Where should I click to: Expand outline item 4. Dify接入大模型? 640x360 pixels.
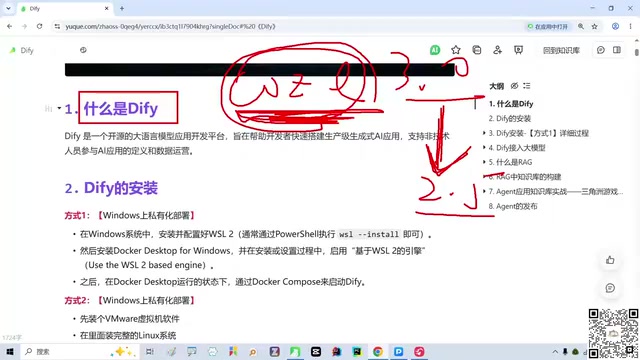tap(484, 147)
